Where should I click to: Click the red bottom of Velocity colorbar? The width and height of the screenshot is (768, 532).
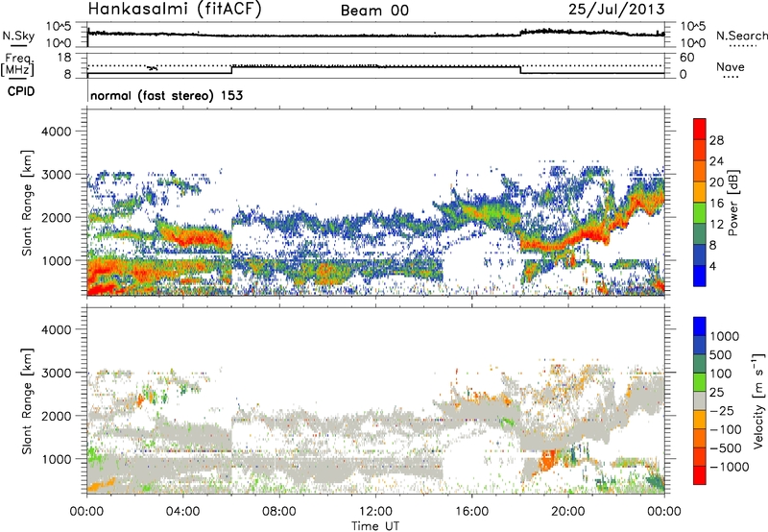[x=700, y=475]
